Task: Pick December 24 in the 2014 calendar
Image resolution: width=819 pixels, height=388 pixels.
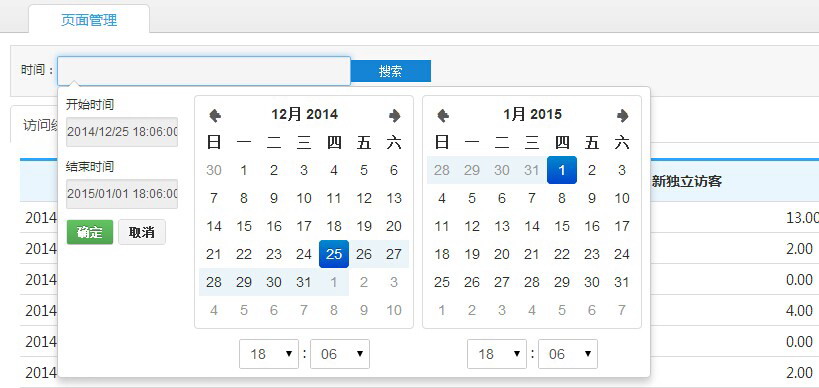Action: (304, 254)
